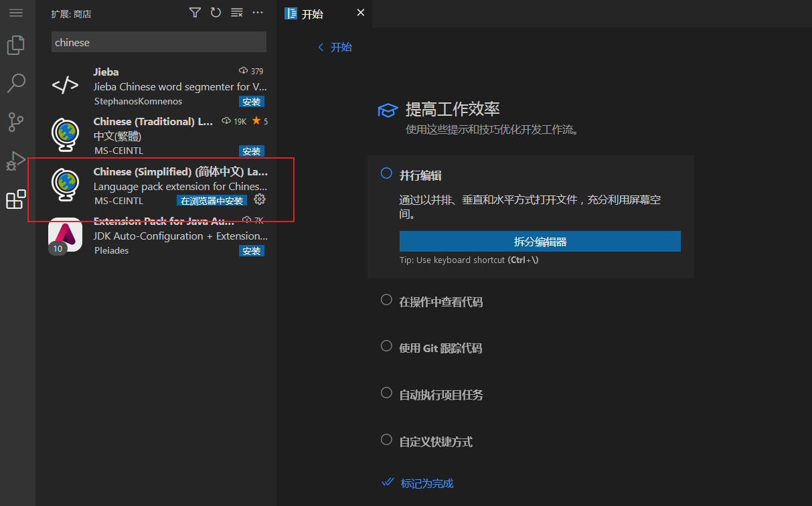Click the 标记为完成 link
Image resolution: width=812 pixels, height=506 pixels.
click(426, 483)
